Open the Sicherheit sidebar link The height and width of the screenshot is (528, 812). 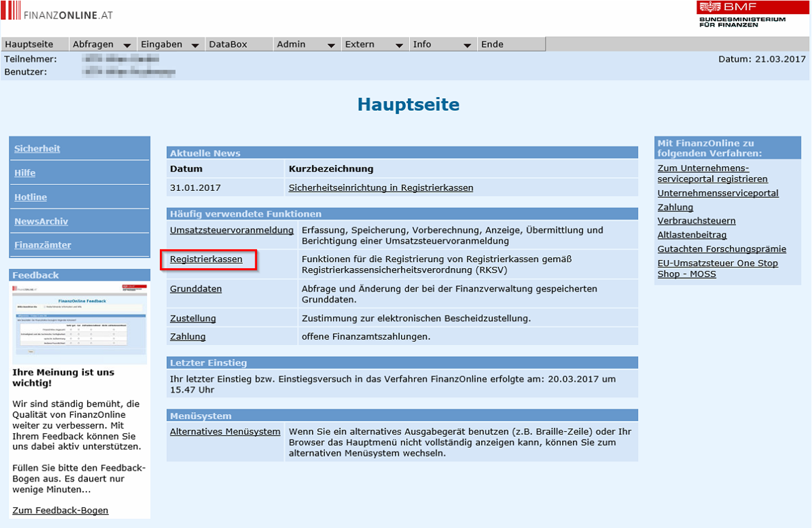37,149
